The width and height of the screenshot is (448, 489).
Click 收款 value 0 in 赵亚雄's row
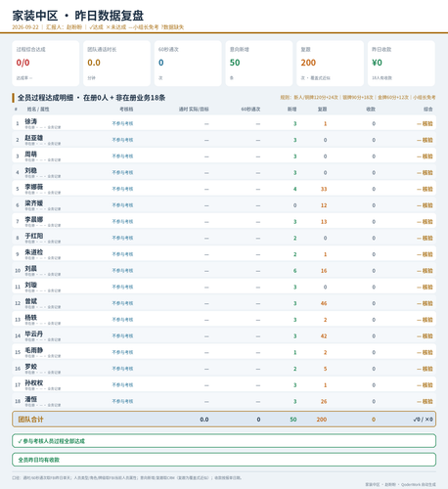pos(374,140)
